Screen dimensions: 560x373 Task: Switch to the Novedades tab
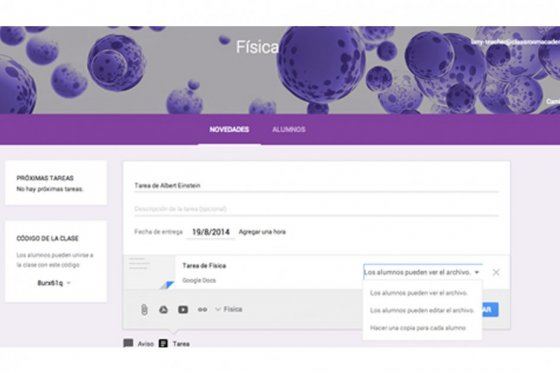(x=229, y=129)
